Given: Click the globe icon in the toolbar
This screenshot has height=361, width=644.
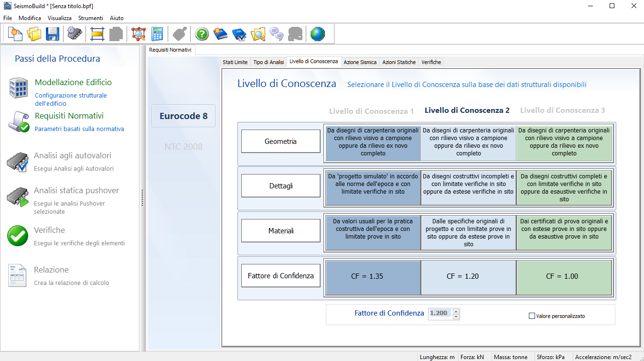Looking at the screenshot, I should tap(317, 34).
